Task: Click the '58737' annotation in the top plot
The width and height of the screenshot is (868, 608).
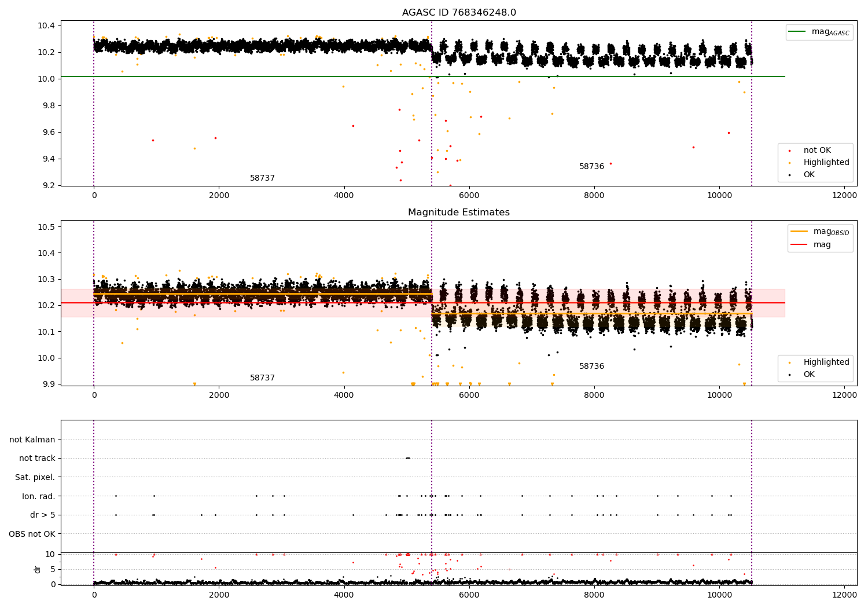Action: click(262, 178)
